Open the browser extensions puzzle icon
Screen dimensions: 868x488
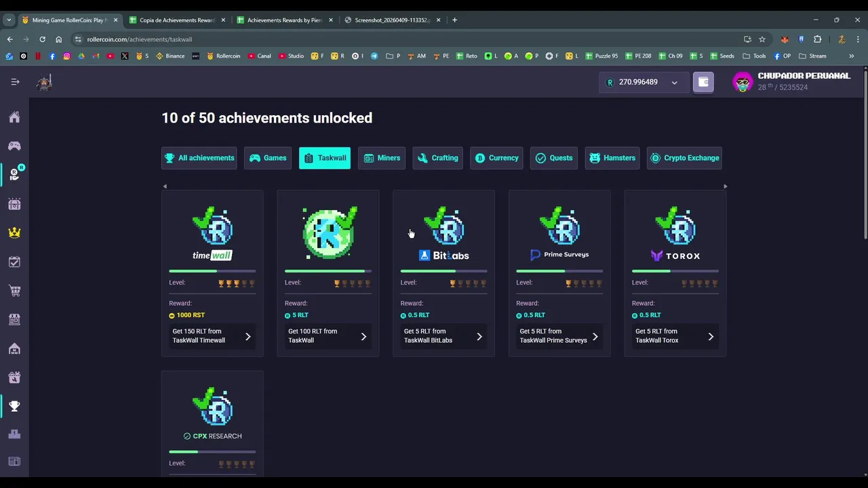pos(817,39)
